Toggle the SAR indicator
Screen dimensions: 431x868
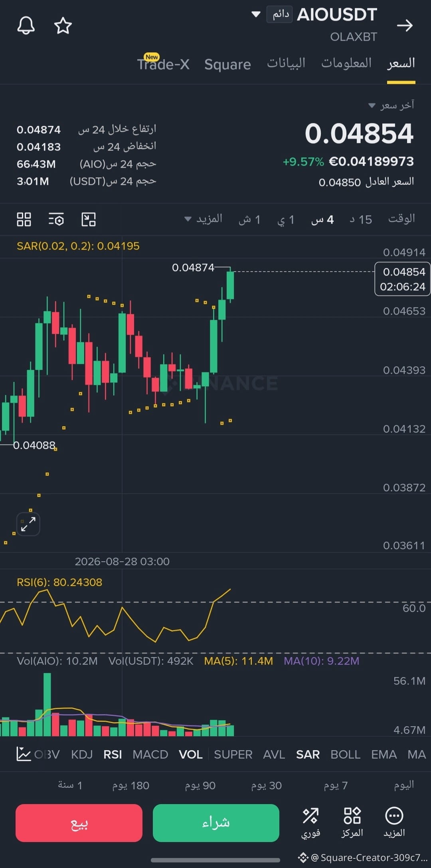(308, 754)
